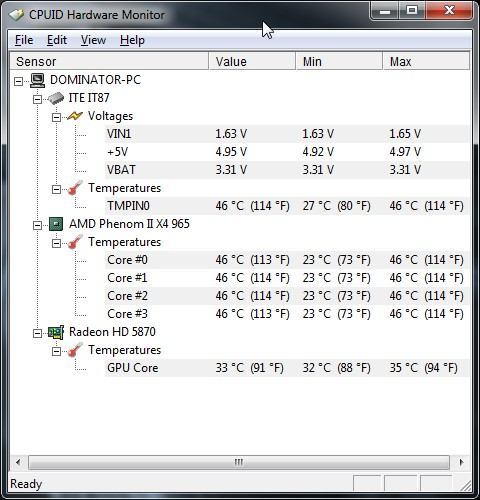Click +5V min value 4.92 V
This screenshot has width=480, height=500.
[318, 152]
